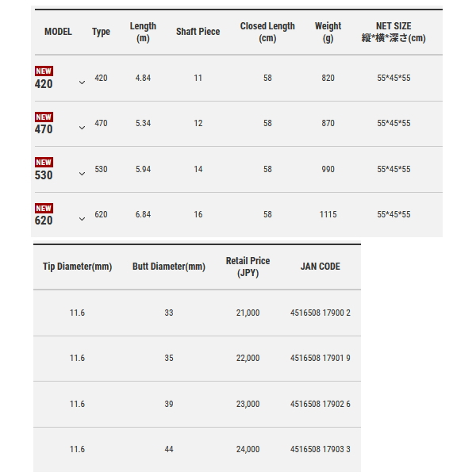Click the NET SIZE column header
The image size is (476, 476).
pyautogui.click(x=393, y=32)
